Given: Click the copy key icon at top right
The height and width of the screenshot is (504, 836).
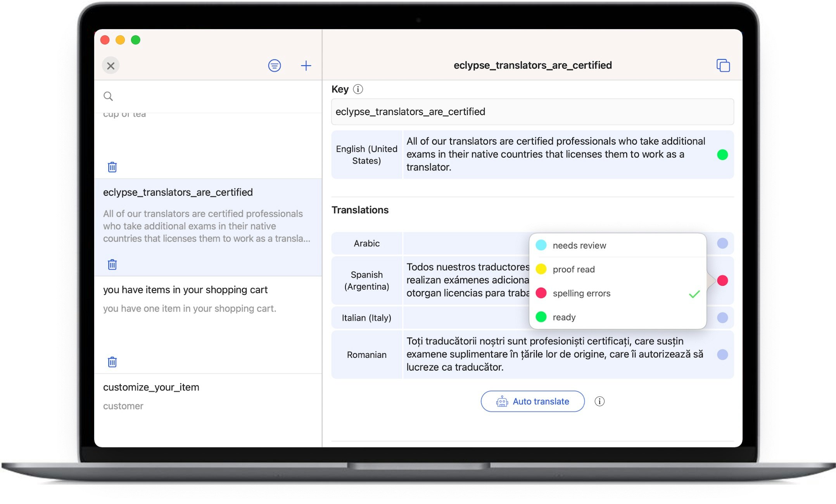Looking at the screenshot, I should [x=723, y=66].
